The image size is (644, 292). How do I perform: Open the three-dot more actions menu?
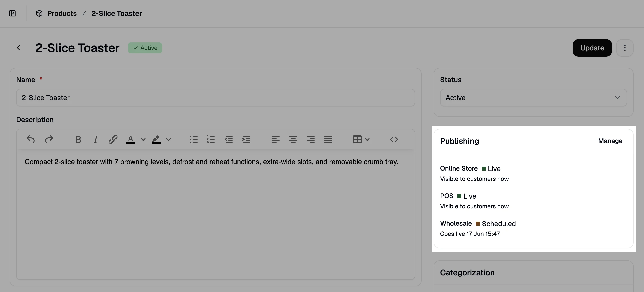coord(625,48)
